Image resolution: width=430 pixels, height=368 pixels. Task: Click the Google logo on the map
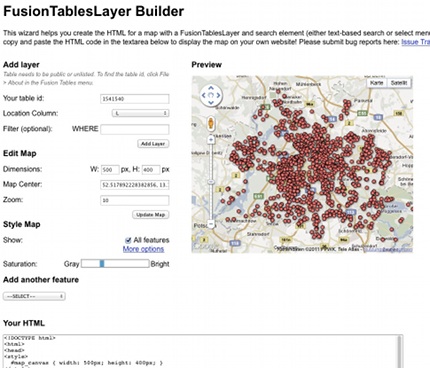202,247
